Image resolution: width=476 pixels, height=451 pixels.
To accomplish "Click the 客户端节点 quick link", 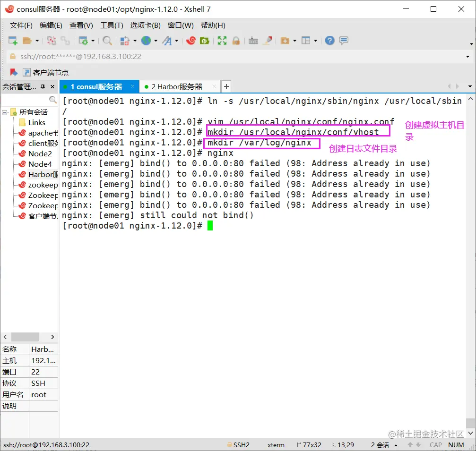I will 46,72.
